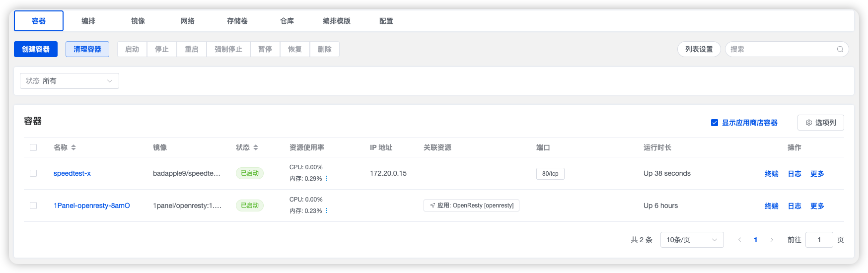The image size is (868, 273).
Task: Switch to the 镜像 tab
Action: click(x=138, y=21)
